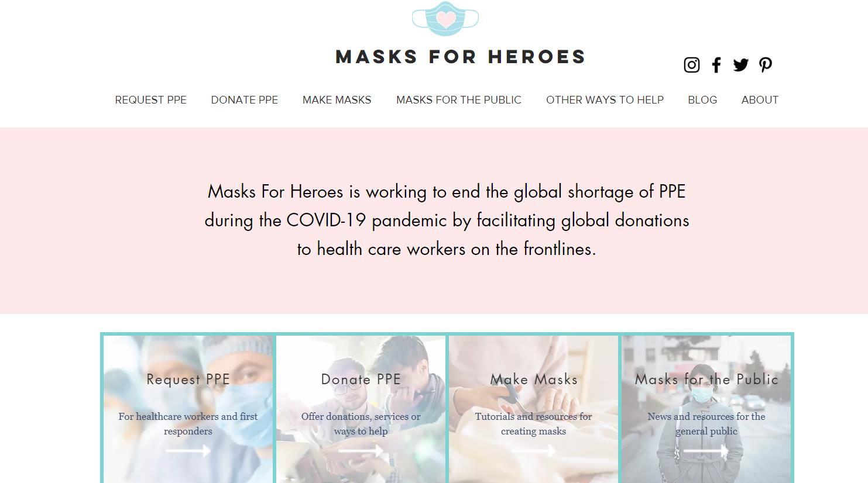This screenshot has height=483, width=868.
Task: Open the REQUEST PPE menu item
Action: [150, 100]
